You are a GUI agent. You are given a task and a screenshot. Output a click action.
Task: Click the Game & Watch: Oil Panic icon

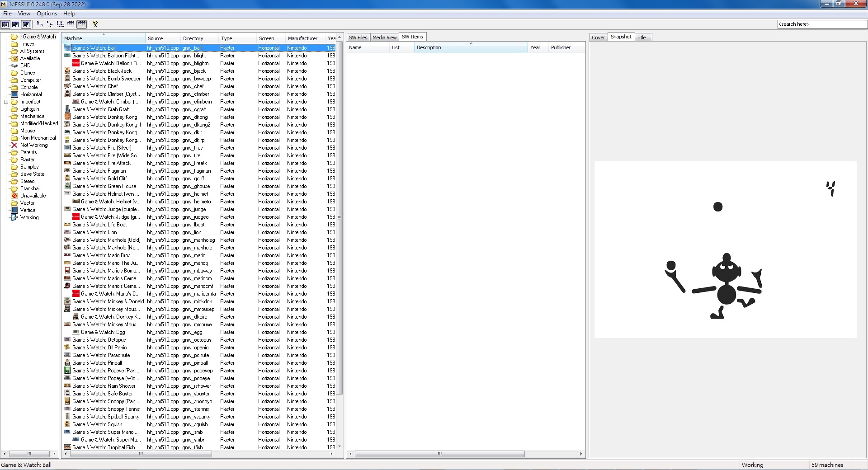(67, 348)
